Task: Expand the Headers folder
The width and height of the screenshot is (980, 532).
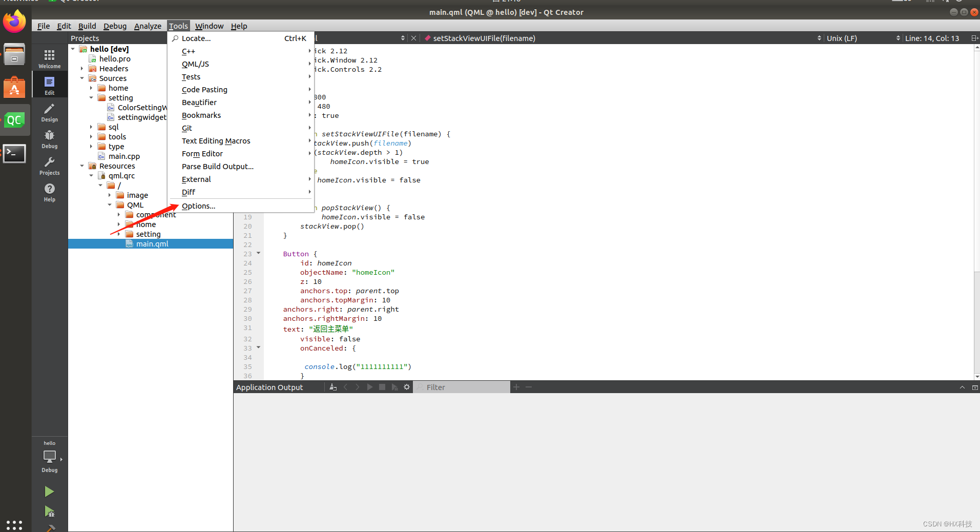Action: (82, 69)
